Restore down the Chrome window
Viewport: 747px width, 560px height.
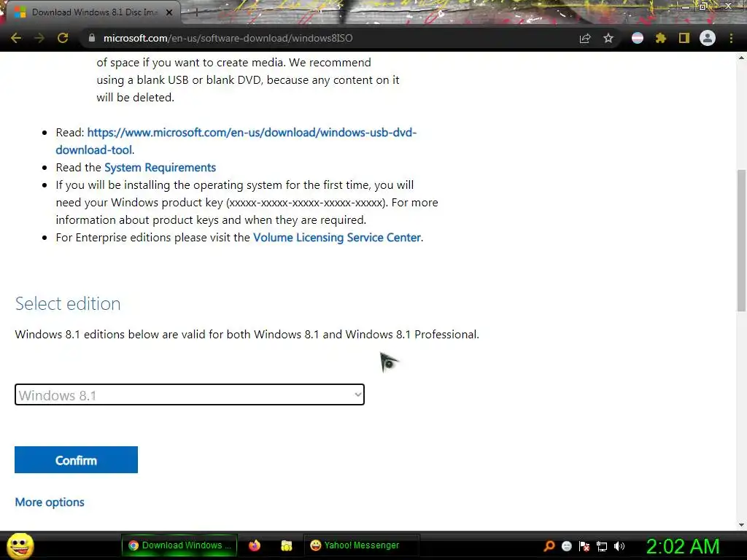703,7
